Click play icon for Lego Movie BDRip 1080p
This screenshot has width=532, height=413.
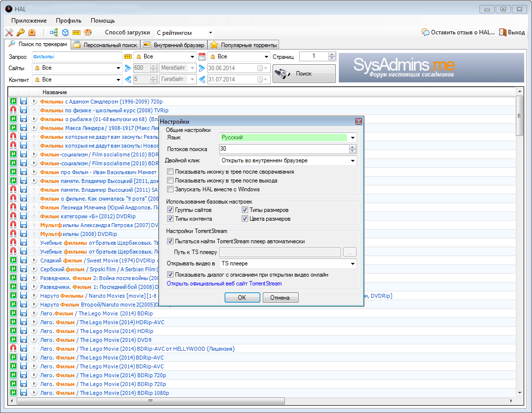[x=34, y=392]
